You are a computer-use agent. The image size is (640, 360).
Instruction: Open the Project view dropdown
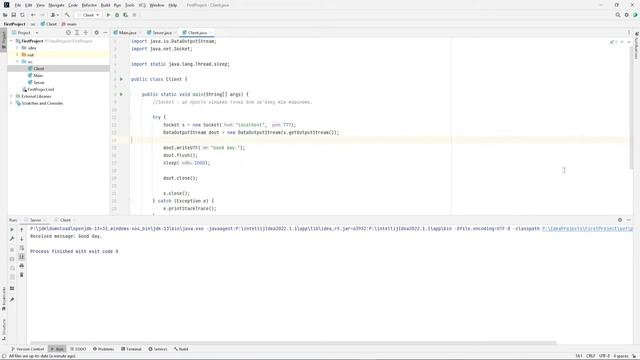[25, 33]
